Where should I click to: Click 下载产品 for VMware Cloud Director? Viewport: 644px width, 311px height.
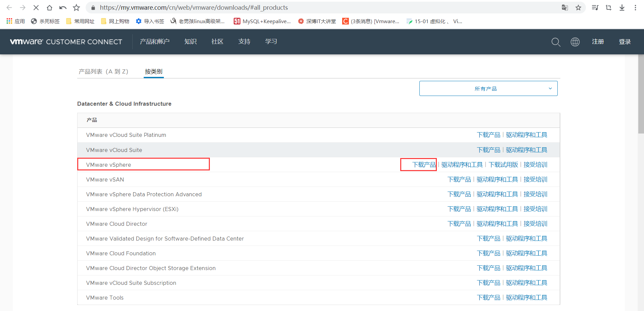pos(459,224)
